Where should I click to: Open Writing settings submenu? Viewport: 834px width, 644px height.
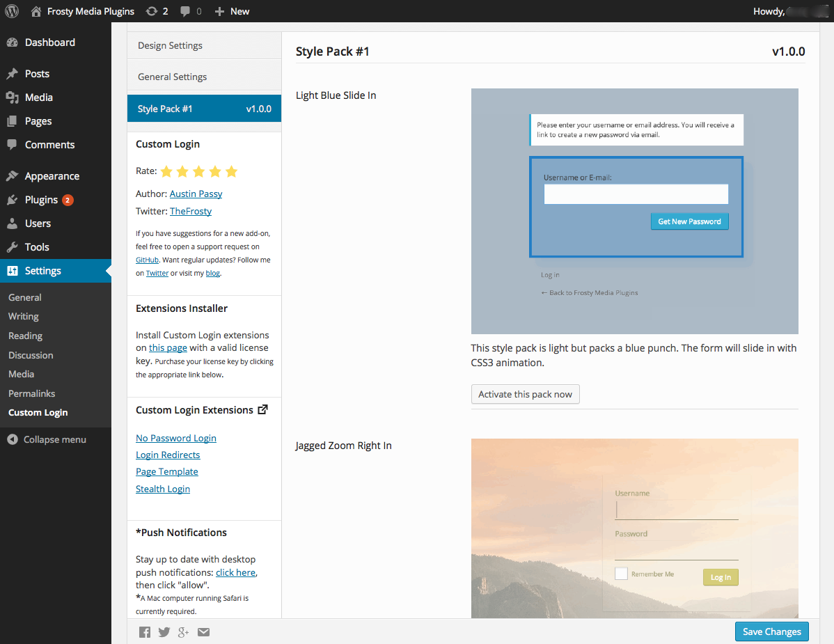(24, 316)
